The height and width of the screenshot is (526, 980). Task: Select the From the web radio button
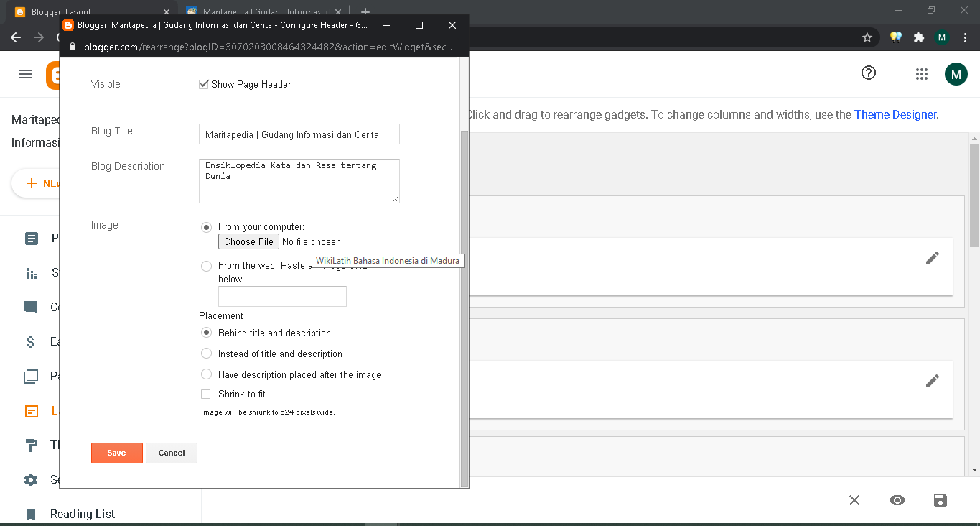(207, 266)
